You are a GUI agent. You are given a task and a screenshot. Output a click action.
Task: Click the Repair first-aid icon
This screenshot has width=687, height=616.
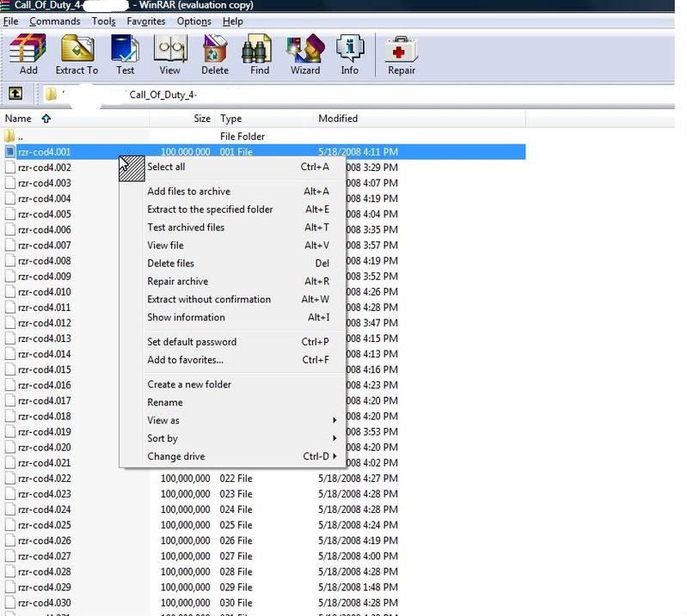pos(401,53)
